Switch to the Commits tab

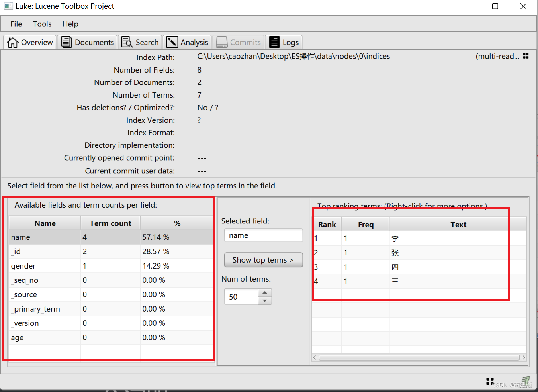(x=238, y=42)
